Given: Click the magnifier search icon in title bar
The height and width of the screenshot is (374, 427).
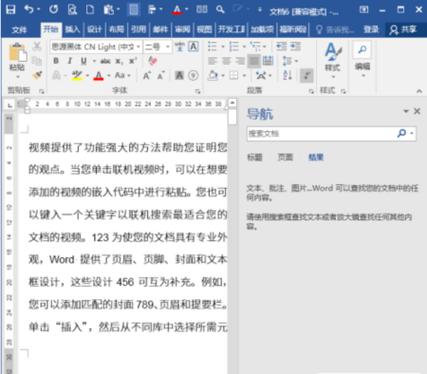Looking at the screenshot, I should pos(220,9).
